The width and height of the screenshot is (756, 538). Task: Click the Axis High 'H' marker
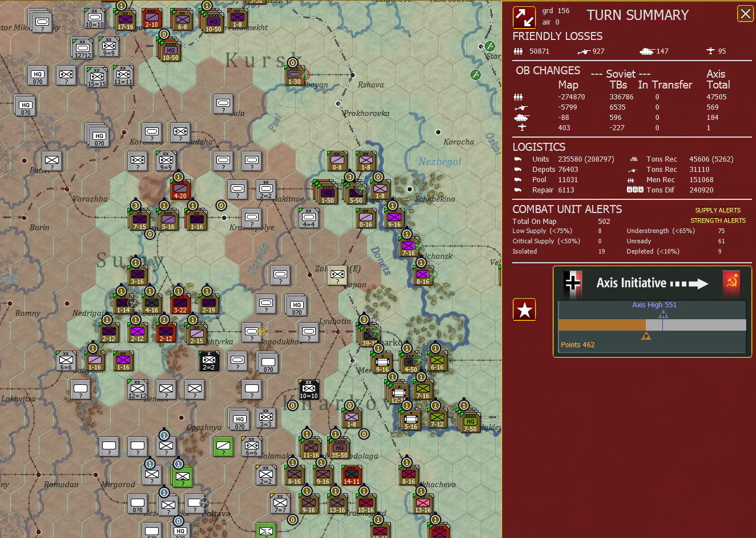point(662,315)
